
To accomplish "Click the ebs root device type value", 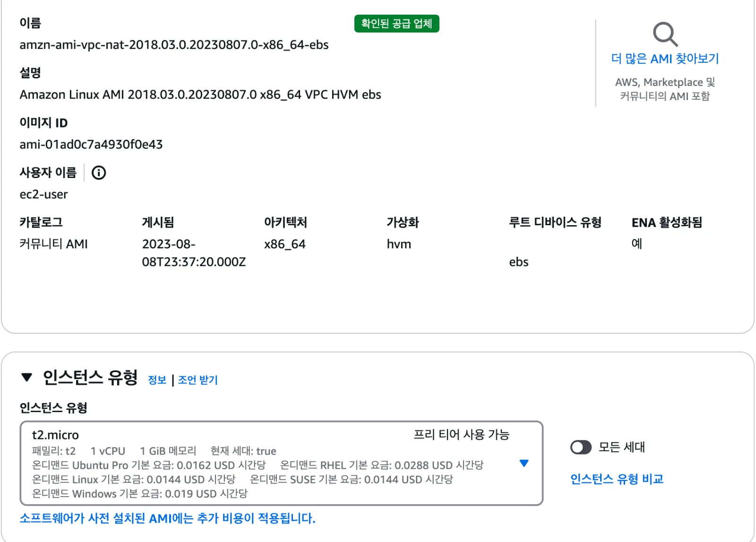I will coord(519,262).
